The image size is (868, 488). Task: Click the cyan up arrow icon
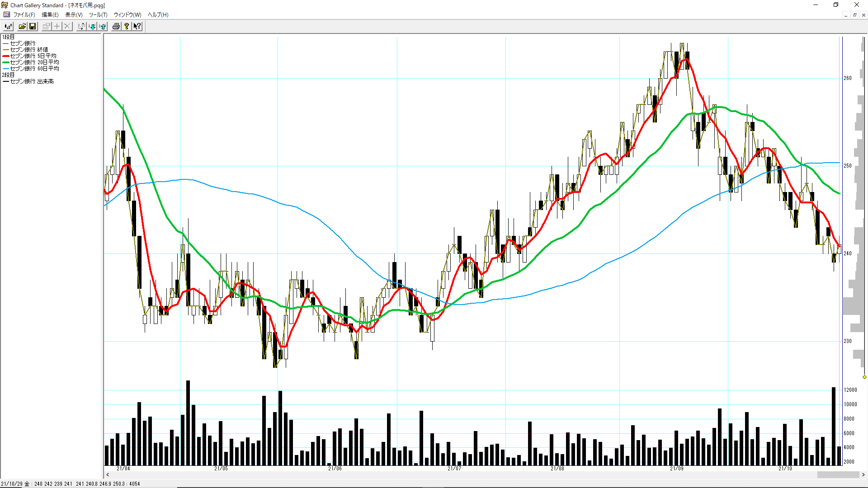[x=103, y=26]
